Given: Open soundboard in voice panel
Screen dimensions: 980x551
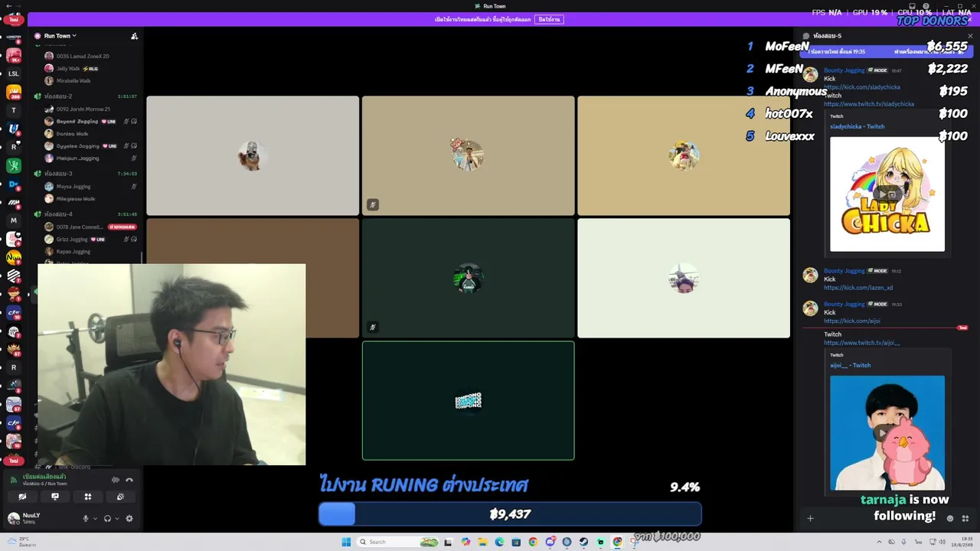Looking at the screenshot, I should pyautogui.click(x=120, y=497).
